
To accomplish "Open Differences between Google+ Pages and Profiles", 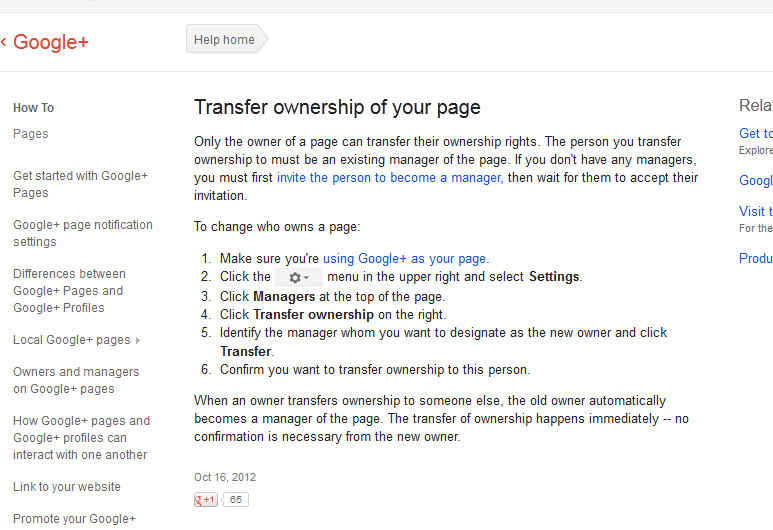I will pyautogui.click(x=70, y=291).
